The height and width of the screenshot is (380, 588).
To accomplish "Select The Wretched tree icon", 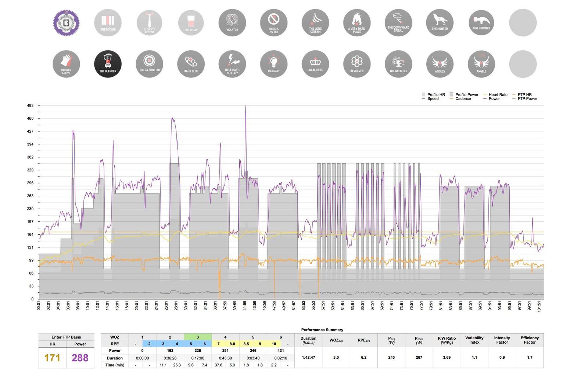I will [398, 64].
